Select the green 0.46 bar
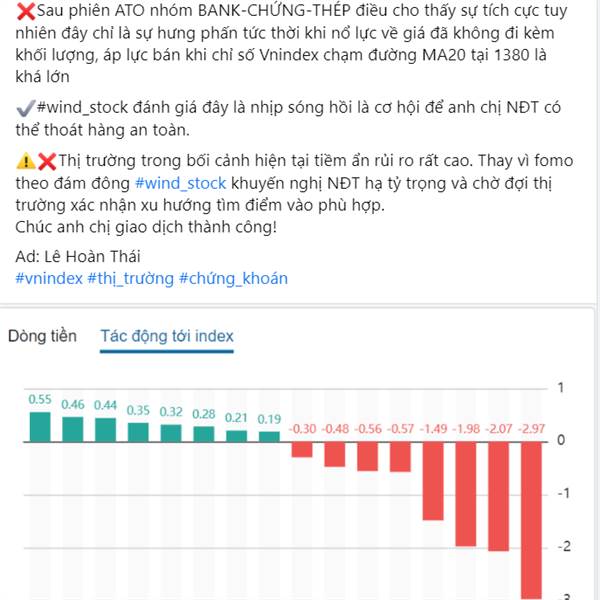The height and width of the screenshot is (600, 600). pyautogui.click(x=73, y=429)
